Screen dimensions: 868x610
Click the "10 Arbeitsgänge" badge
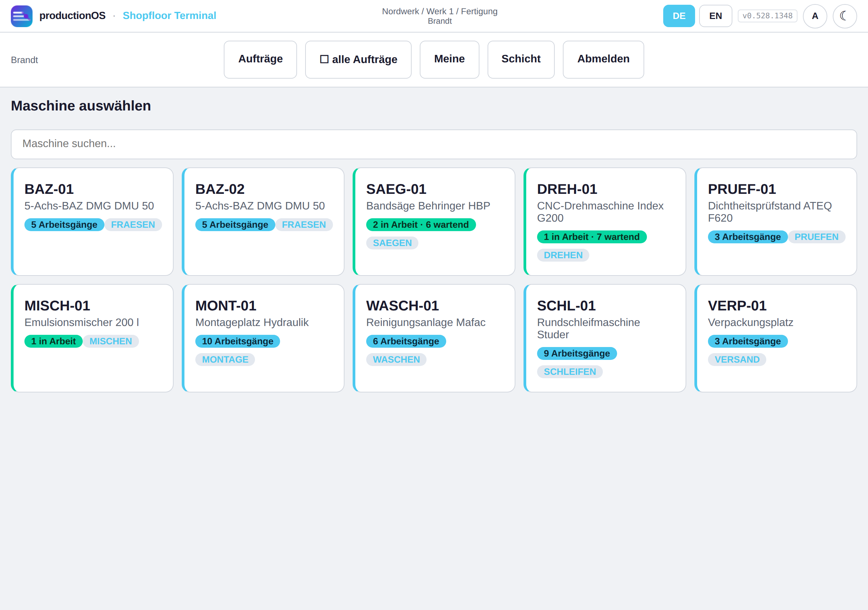pyautogui.click(x=237, y=341)
